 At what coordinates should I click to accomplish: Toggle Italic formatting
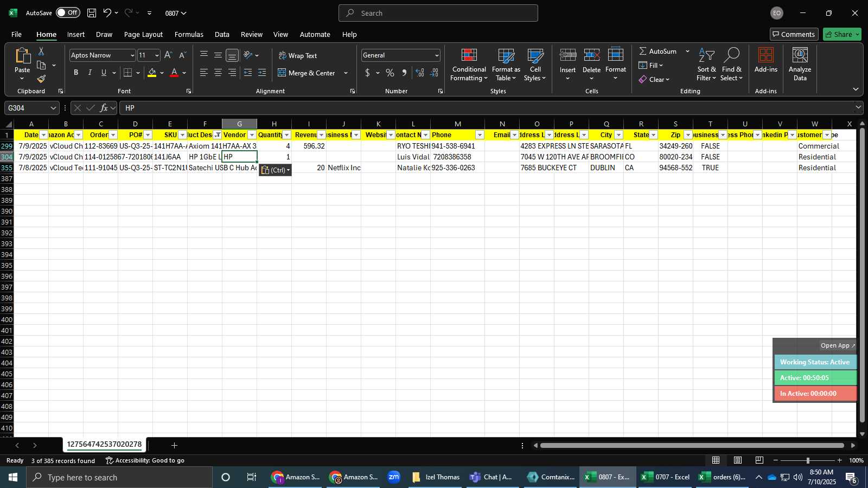pos(90,73)
